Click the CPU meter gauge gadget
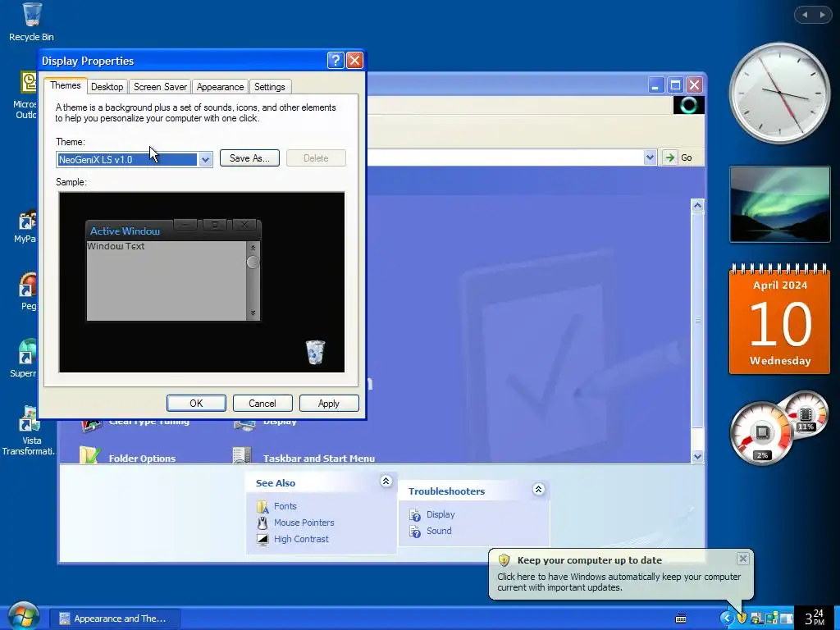The height and width of the screenshot is (630, 840). 762,433
